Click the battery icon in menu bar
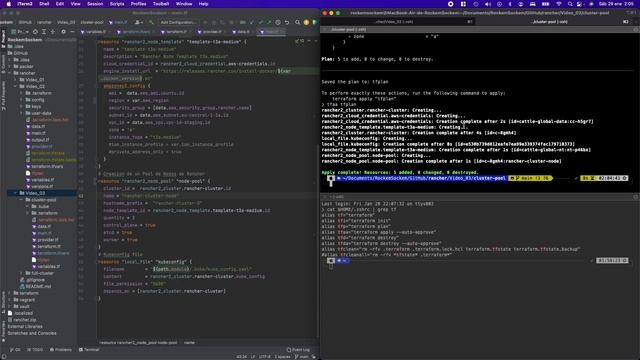 (x=545, y=4)
